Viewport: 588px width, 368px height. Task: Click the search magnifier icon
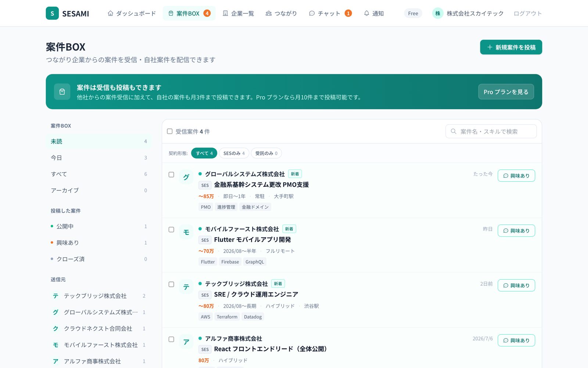click(x=453, y=131)
